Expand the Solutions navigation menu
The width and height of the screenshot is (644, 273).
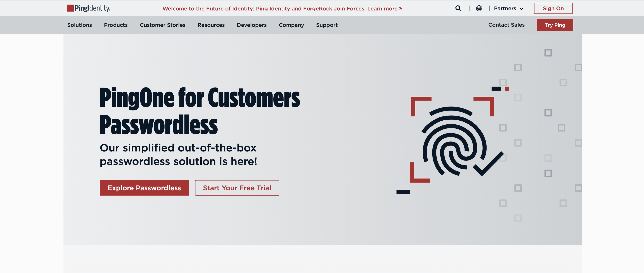79,25
